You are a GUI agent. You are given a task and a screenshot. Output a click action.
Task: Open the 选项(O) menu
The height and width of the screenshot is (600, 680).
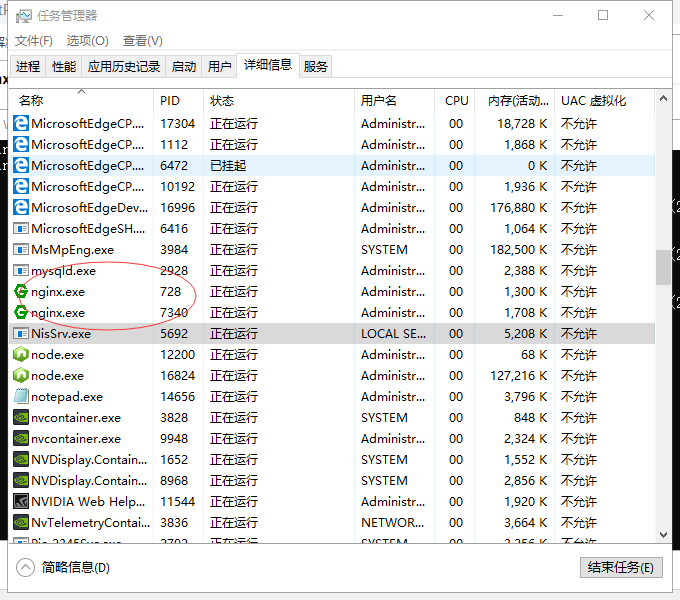click(x=88, y=41)
